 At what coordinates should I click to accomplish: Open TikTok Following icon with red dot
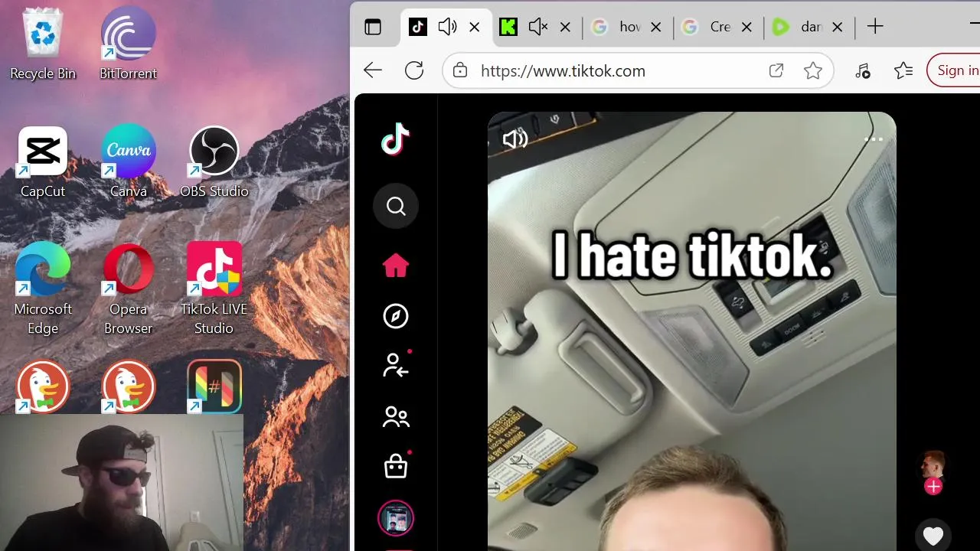[396, 364]
